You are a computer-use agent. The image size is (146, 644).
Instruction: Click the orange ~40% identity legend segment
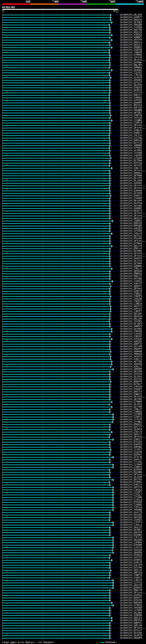pyautogui.click(x=45, y=4)
